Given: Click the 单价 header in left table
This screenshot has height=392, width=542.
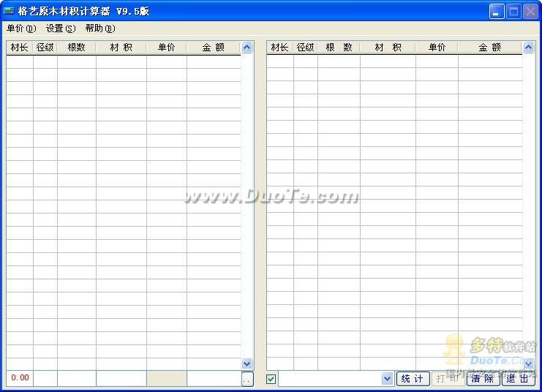Looking at the screenshot, I should [167, 48].
